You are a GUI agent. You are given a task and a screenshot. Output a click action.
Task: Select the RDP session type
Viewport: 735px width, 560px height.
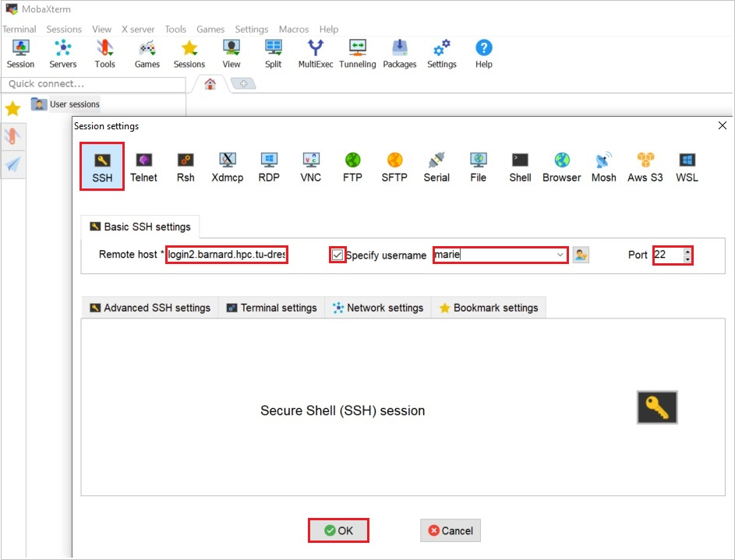(269, 167)
